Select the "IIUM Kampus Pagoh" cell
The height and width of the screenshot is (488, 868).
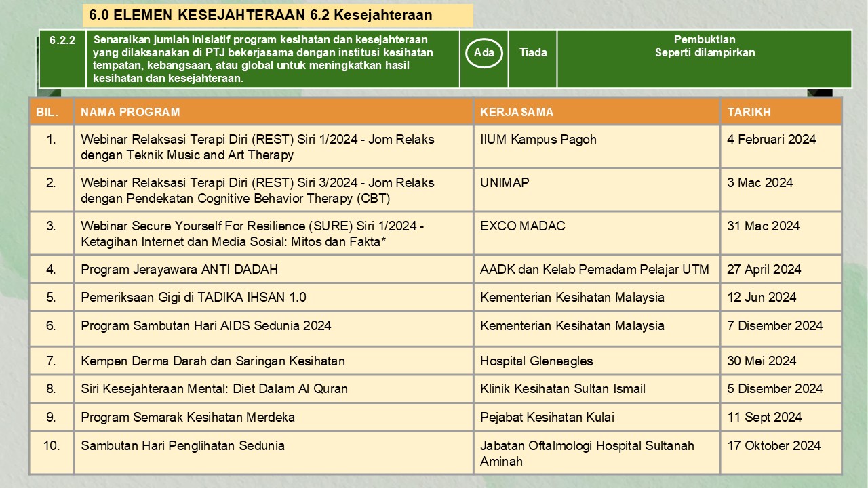coord(538,140)
